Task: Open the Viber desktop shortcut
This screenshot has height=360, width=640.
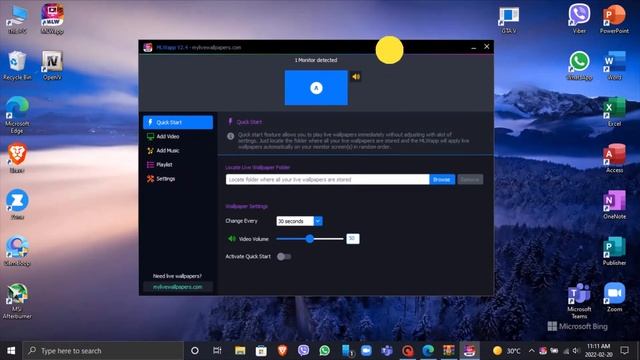Action: click(x=579, y=18)
